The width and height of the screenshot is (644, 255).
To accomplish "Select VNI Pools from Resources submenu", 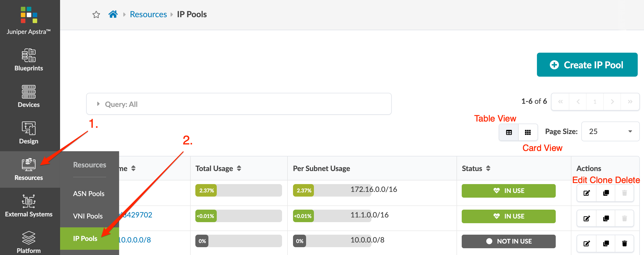I will coord(88,216).
